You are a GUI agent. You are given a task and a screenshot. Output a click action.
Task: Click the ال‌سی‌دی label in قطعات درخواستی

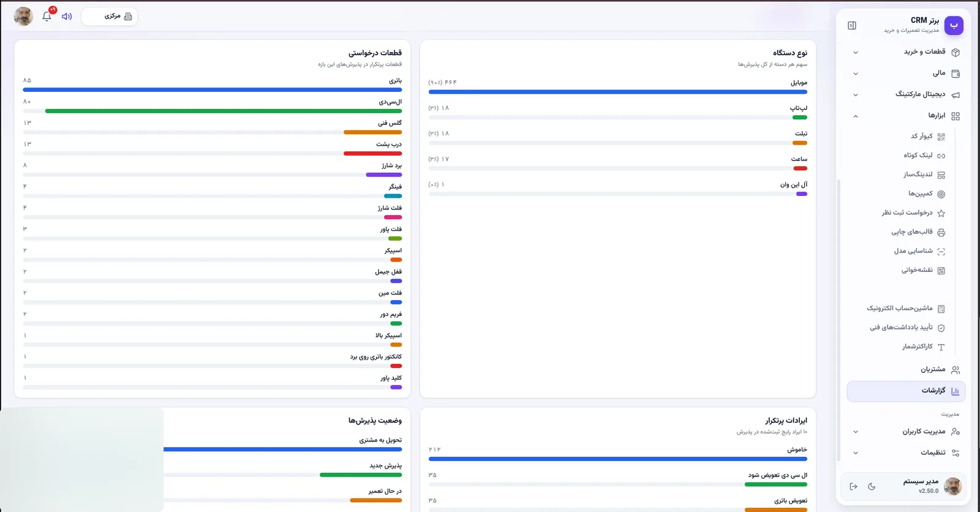[390, 102]
